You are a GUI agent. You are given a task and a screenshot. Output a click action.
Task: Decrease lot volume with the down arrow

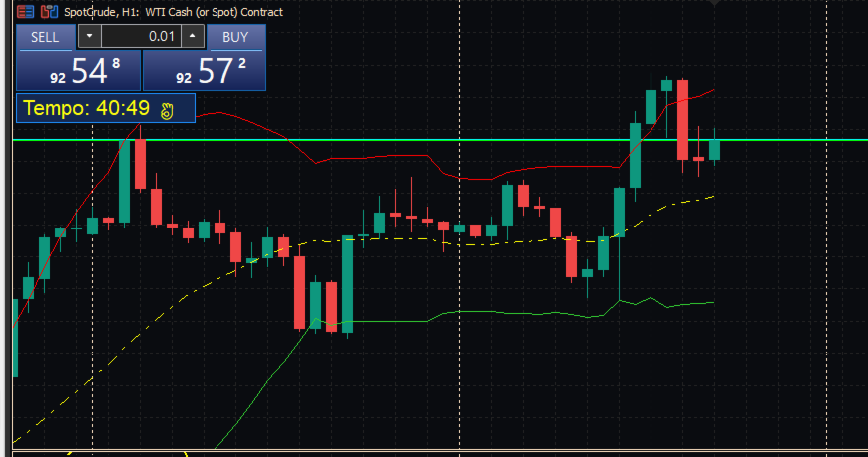(x=89, y=37)
